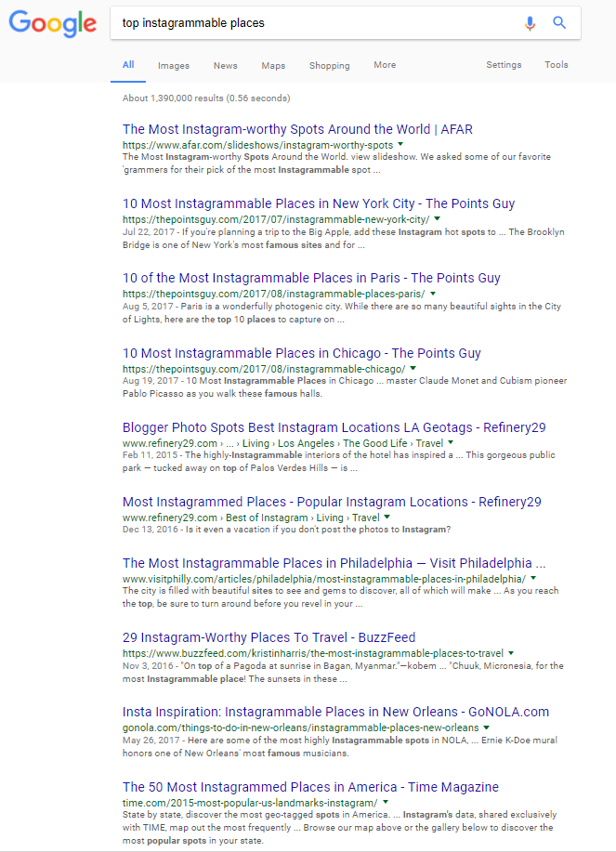The height and width of the screenshot is (852, 616).
Task: Open the Settings menu
Action: click(504, 65)
